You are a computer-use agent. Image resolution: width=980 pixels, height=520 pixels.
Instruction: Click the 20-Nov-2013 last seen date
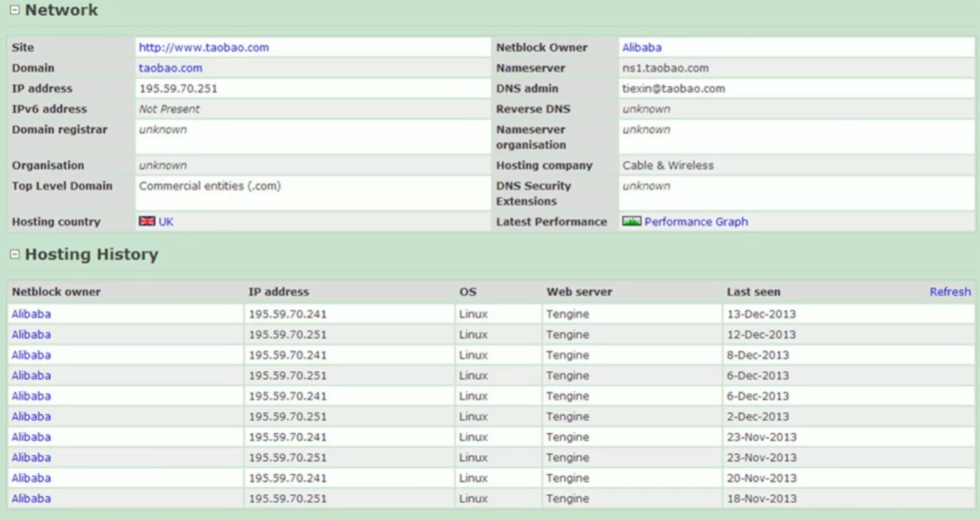coord(761,478)
